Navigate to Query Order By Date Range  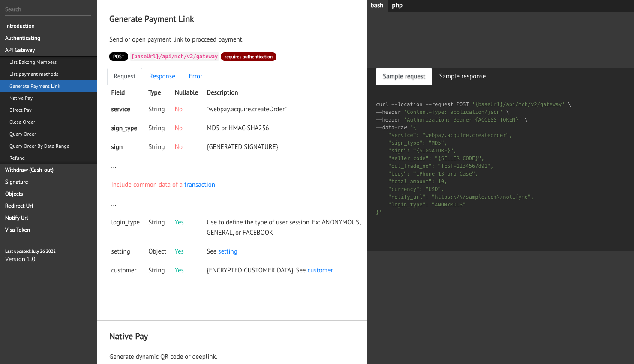click(x=39, y=146)
